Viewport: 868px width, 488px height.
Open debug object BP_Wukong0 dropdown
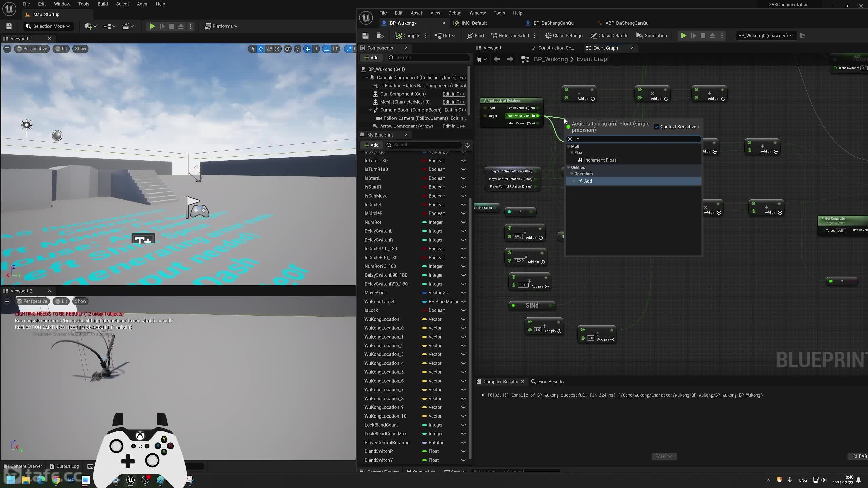[765, 36]
